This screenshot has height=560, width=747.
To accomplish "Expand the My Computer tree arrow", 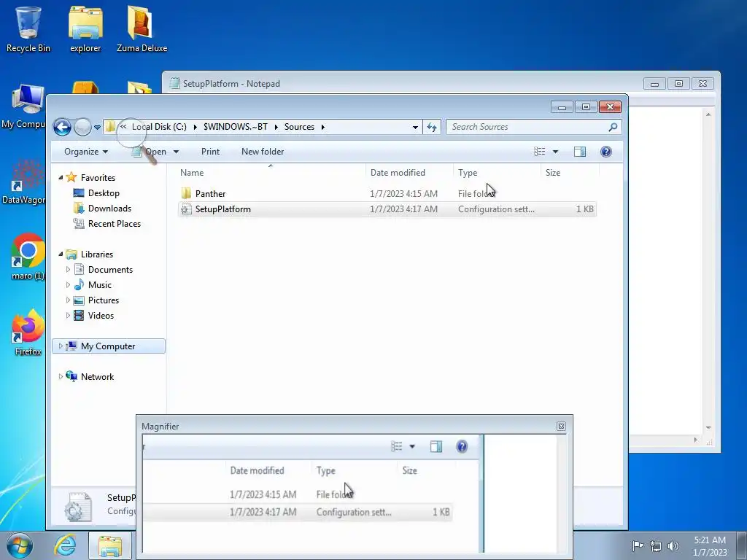I will click(61, 346).
